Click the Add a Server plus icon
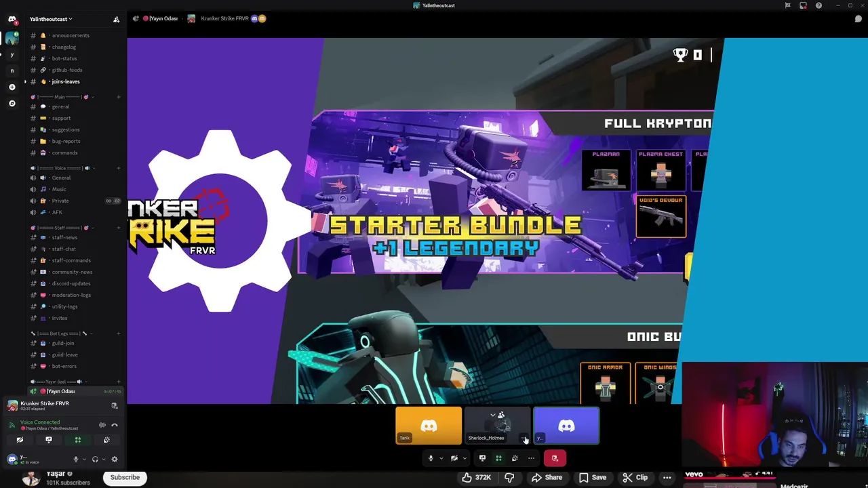The height and width of the screenshot is (488, 868). [x=12, y=87]
